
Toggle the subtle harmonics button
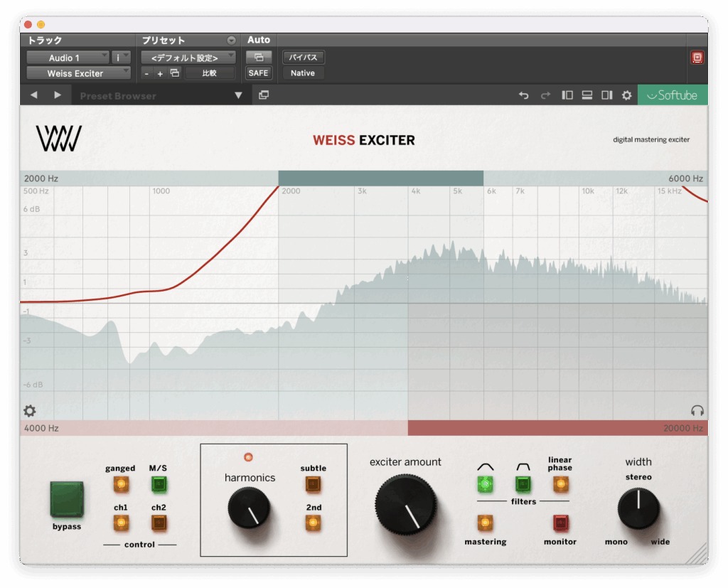coord(314,484)
